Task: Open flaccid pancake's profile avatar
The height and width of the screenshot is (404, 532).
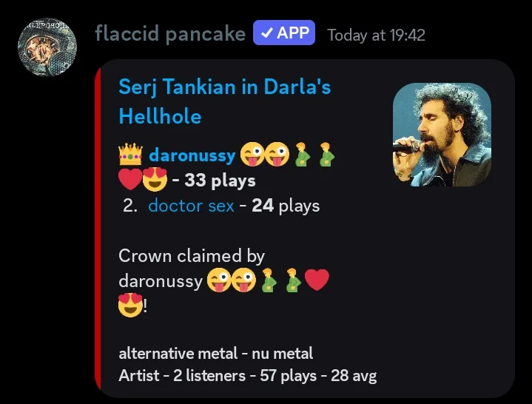Action: 47,47
